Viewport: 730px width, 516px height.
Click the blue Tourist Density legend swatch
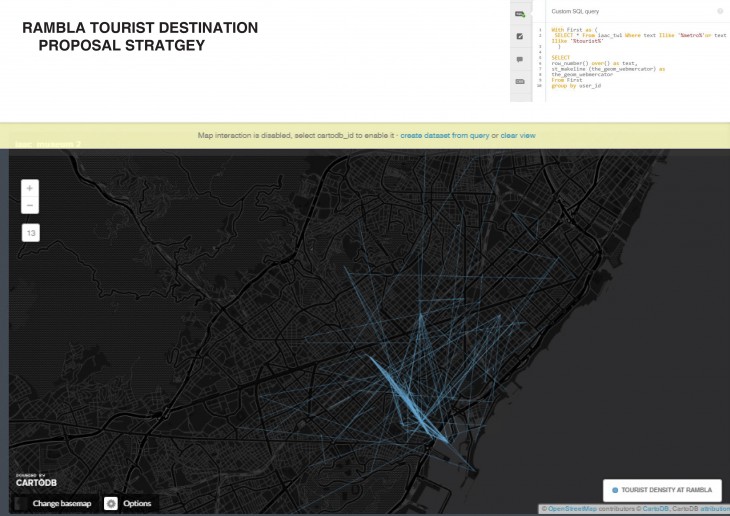615,491
